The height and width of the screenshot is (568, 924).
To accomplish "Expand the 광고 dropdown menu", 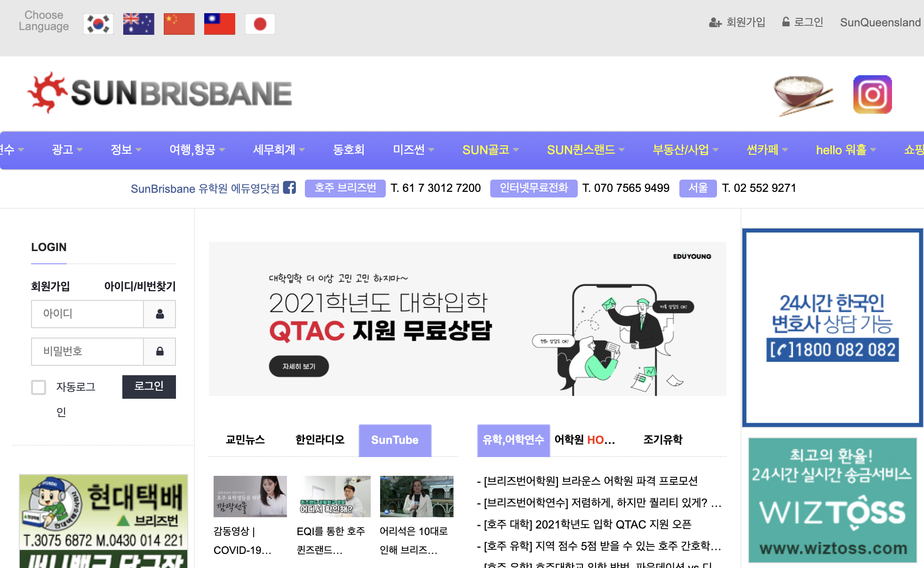I will click(67, 150).
